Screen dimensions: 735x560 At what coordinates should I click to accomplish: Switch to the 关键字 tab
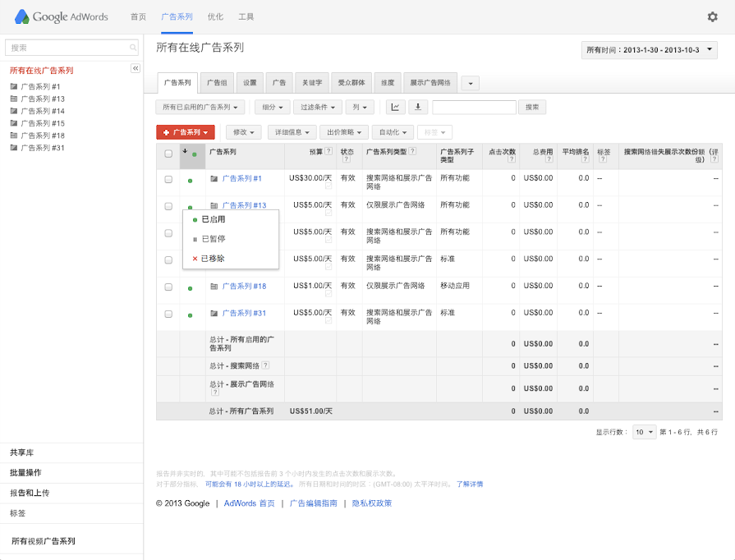pos(312,83)
